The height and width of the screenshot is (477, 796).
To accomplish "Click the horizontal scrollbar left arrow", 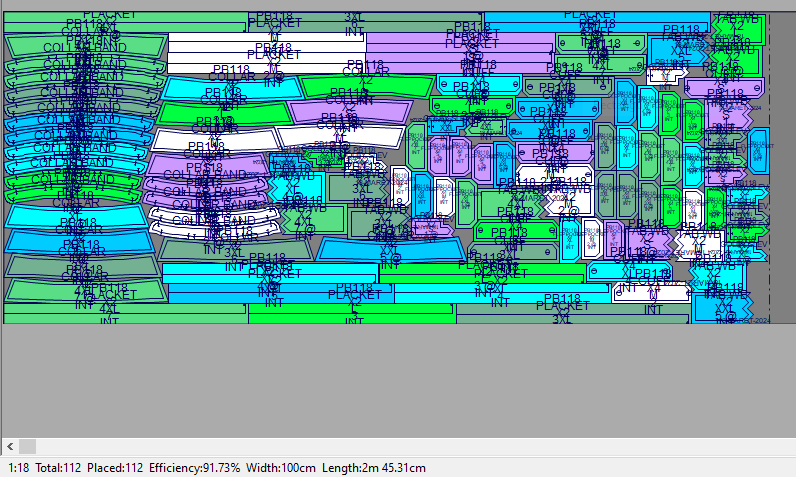I will pos(9,446).
